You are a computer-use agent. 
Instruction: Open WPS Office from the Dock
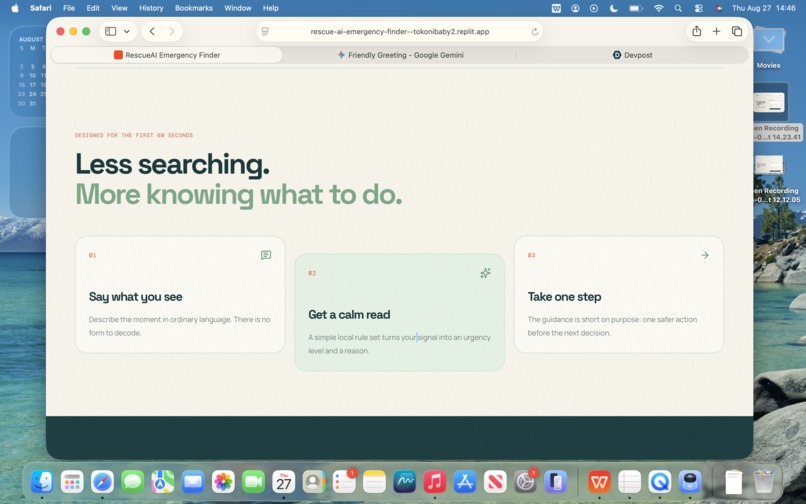click(x=599, y=482)
